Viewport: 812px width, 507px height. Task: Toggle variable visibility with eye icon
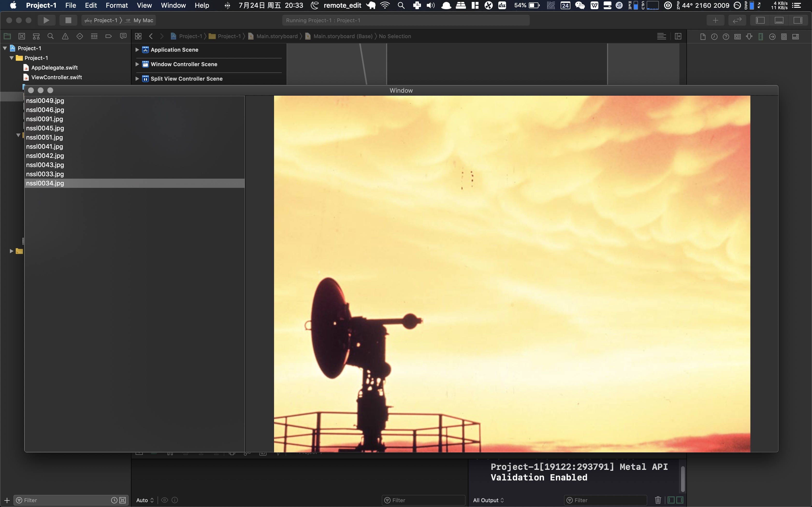164,500
